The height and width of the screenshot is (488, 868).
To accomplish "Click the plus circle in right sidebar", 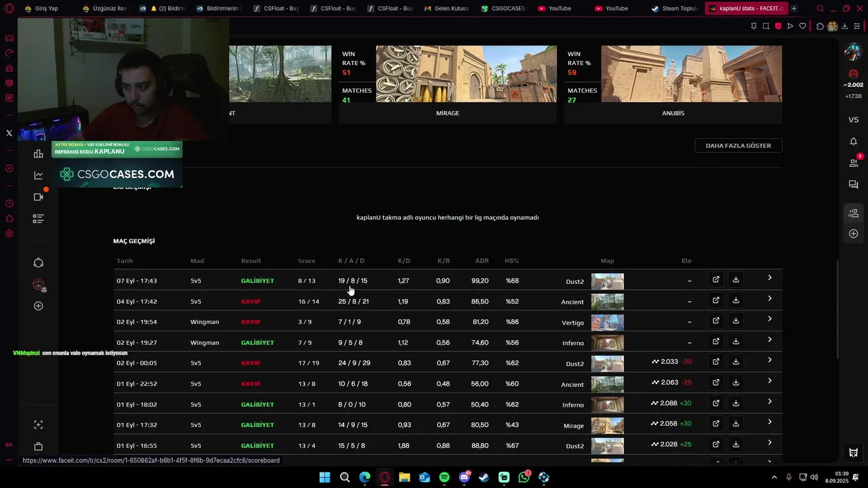I will tap(853, 234).
